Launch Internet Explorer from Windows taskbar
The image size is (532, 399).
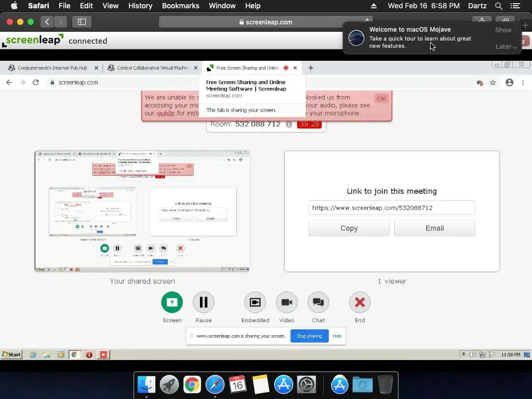click(33, 354)
